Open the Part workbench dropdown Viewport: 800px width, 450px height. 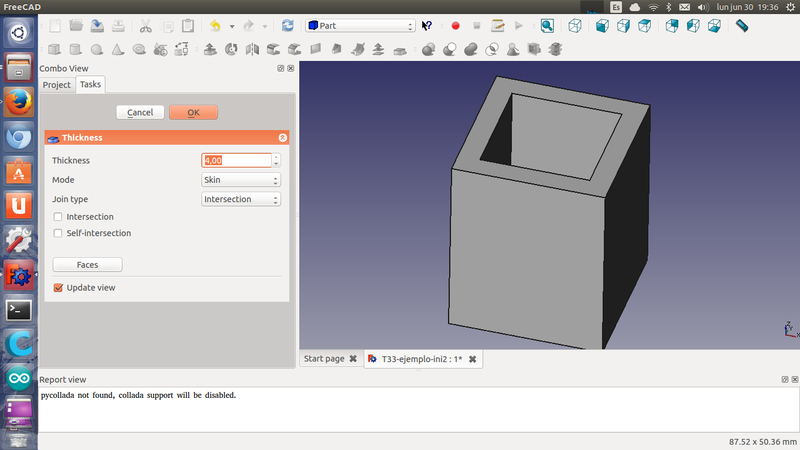click(360, 26)
